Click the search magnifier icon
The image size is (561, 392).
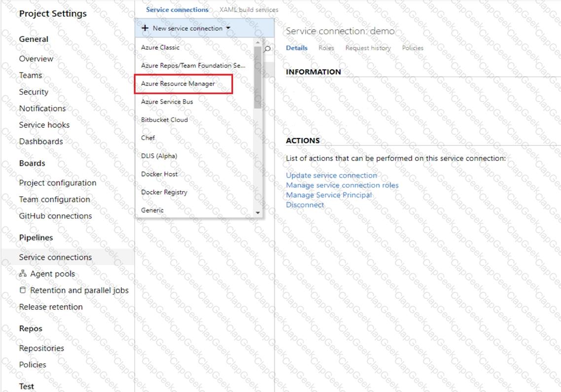[x=267, y=49]
